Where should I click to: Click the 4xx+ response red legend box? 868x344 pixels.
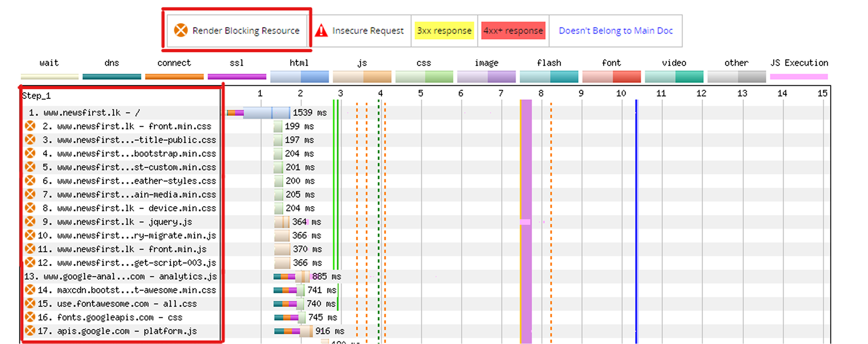pyautogui.click(x=513, y=31)
